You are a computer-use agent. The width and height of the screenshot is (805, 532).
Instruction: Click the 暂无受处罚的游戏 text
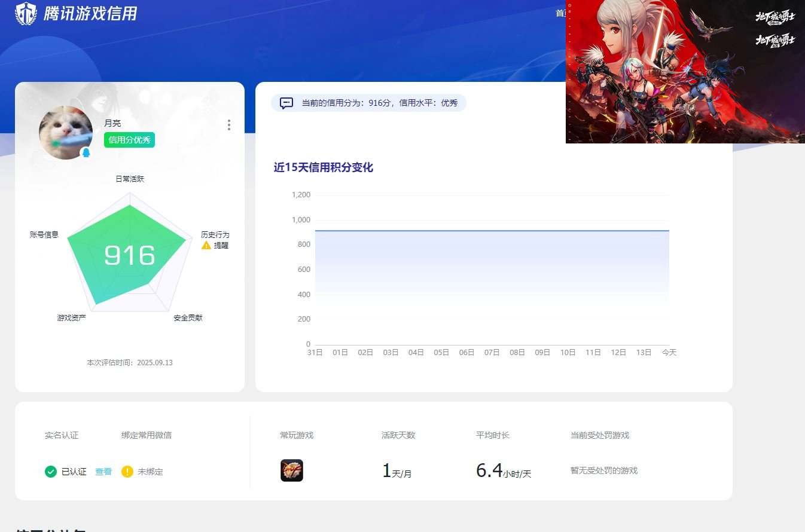pos(604,470)
